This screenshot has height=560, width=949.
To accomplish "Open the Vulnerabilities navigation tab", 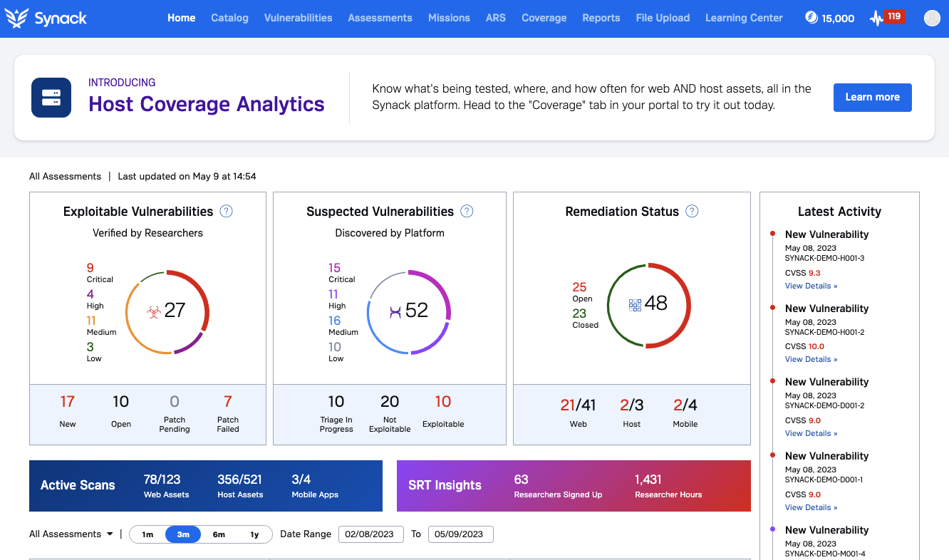I will pos(298,18).
